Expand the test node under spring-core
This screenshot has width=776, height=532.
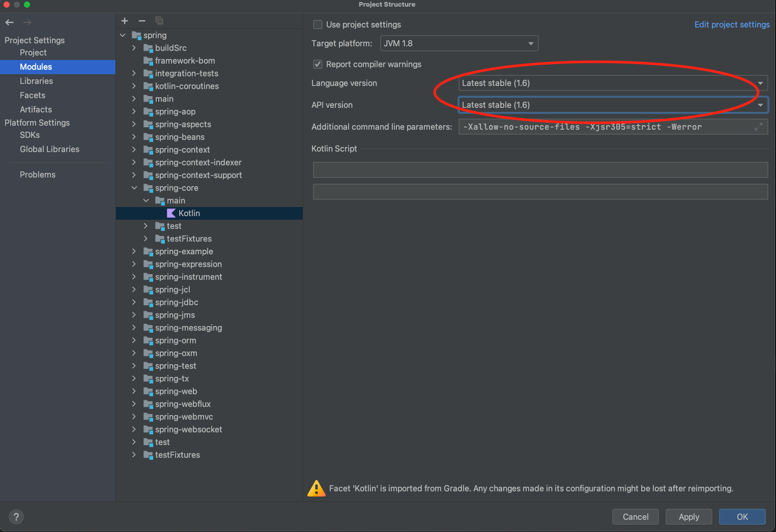tap(146, 226)
